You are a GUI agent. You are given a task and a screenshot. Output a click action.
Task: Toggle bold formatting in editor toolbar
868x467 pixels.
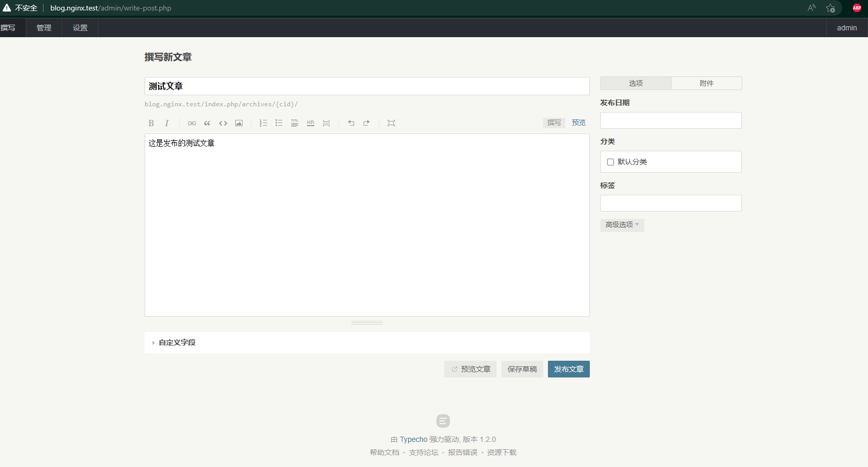click(x=151, y=123)
